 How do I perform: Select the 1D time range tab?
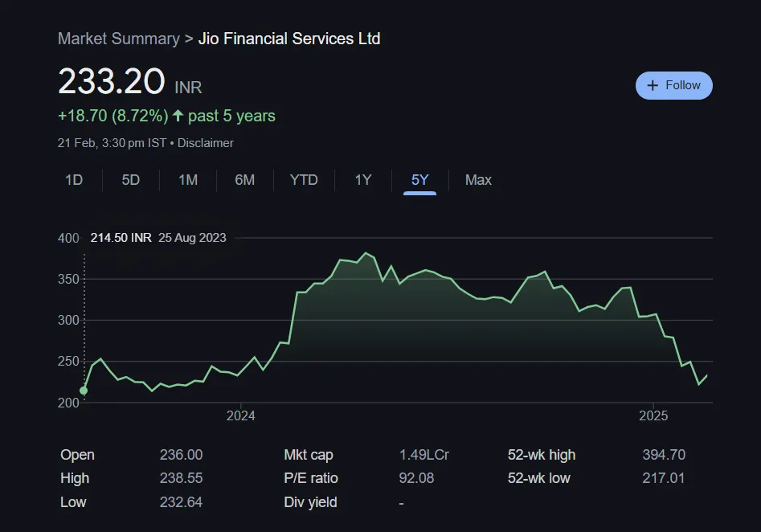pos(74,180)
